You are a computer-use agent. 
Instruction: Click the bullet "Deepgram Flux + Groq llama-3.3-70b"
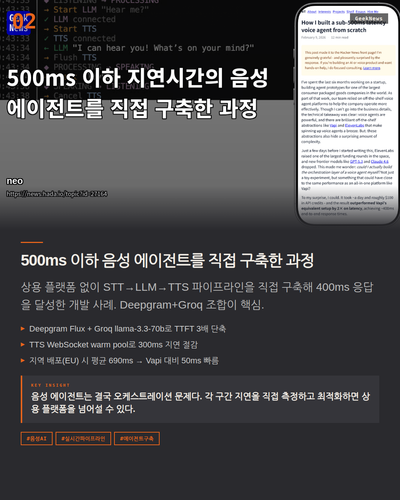[x=127, y=329]
